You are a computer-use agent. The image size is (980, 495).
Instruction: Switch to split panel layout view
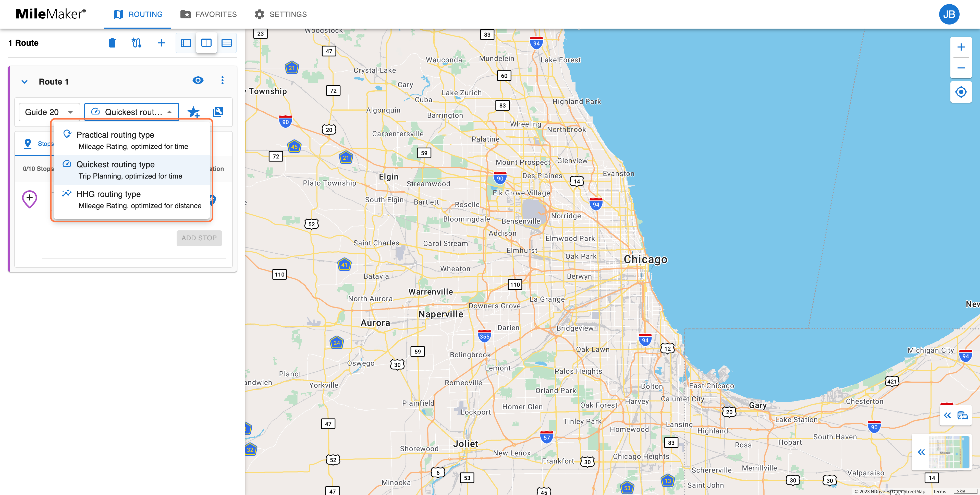(206, 43)
